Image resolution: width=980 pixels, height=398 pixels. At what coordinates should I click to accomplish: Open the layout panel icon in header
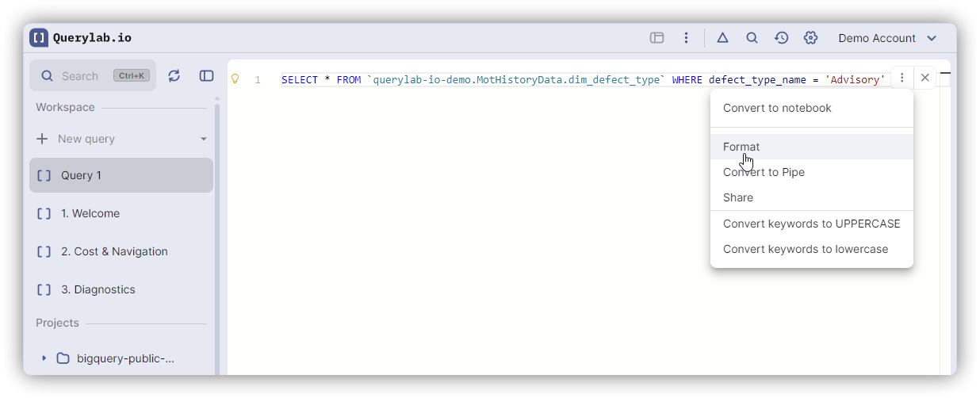point(657,38)
